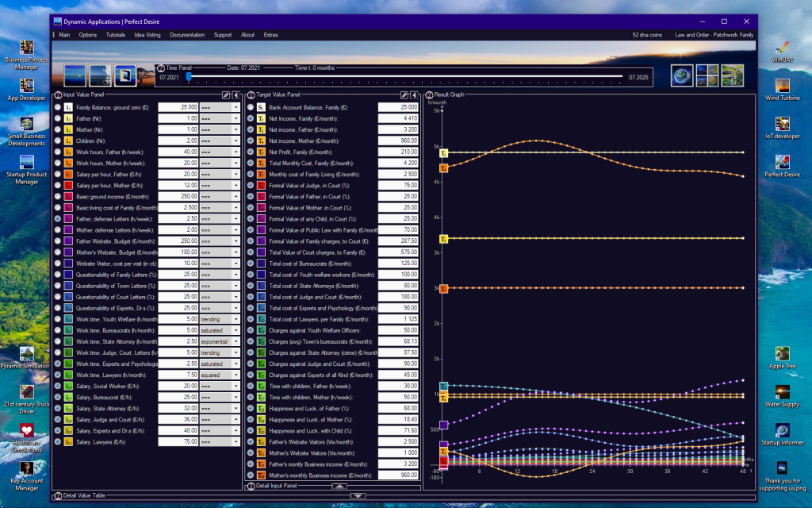812x508 pixels.
Task: Toggle radio button for Father, defense Letters
Action: pyautogui.click(x=58, y=218)
